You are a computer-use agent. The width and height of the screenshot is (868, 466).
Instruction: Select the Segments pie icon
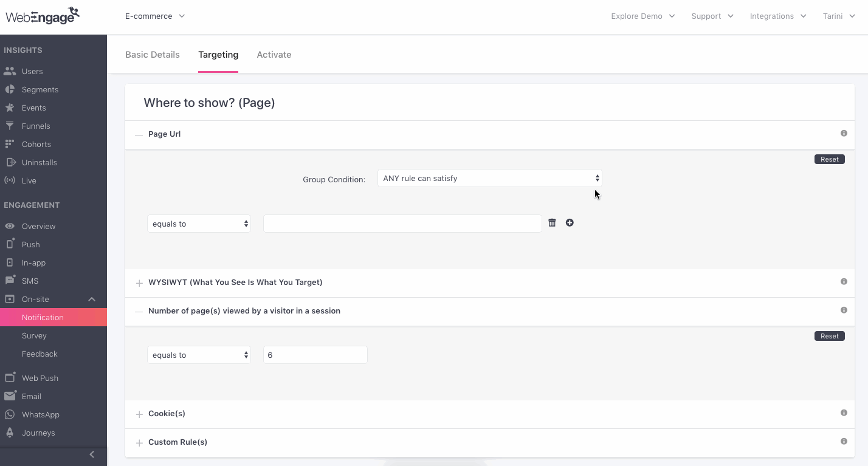(x=9, y=89)
